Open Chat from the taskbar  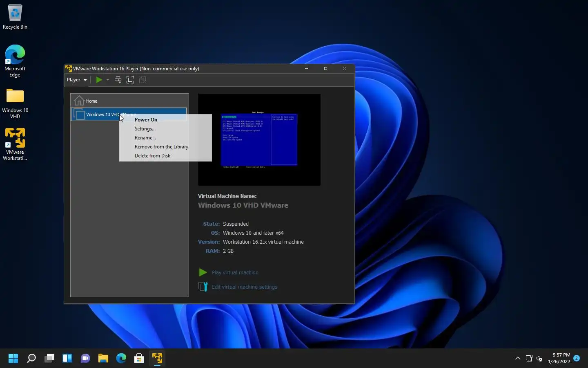(85, 359)
